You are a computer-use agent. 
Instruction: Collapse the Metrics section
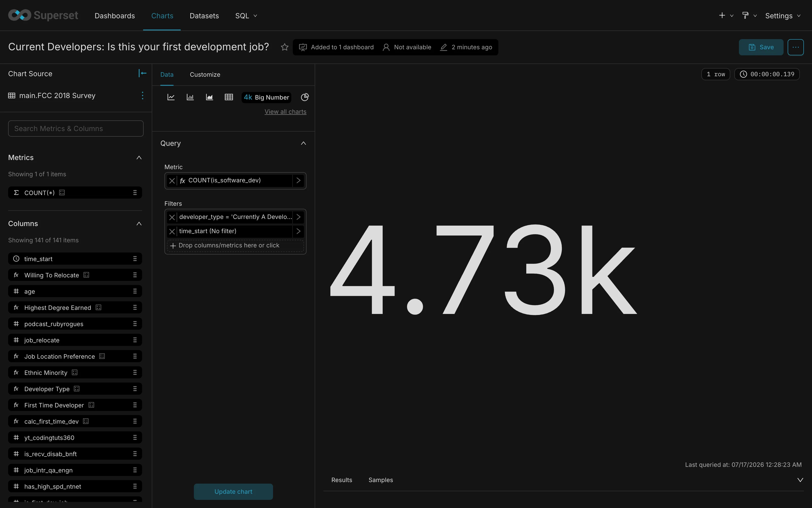click(139, 157)
